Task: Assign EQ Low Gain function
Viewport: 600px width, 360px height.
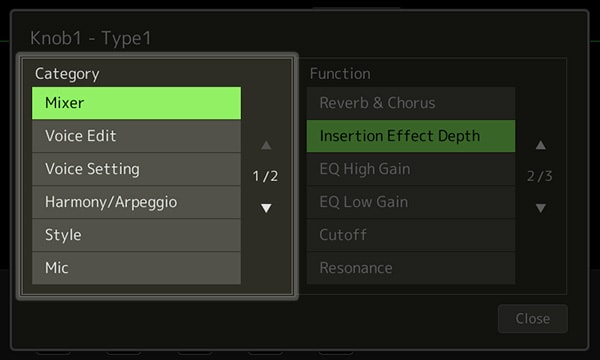Action: 411,202
